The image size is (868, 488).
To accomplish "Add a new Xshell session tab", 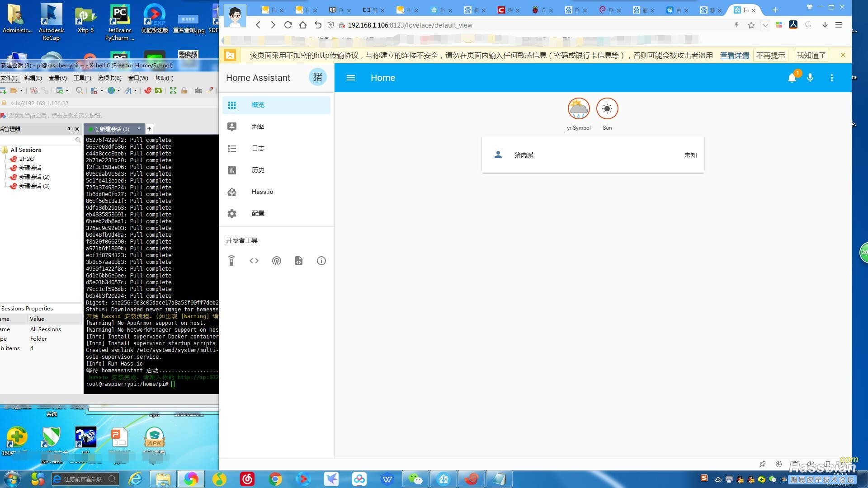I will coord(149,129).
